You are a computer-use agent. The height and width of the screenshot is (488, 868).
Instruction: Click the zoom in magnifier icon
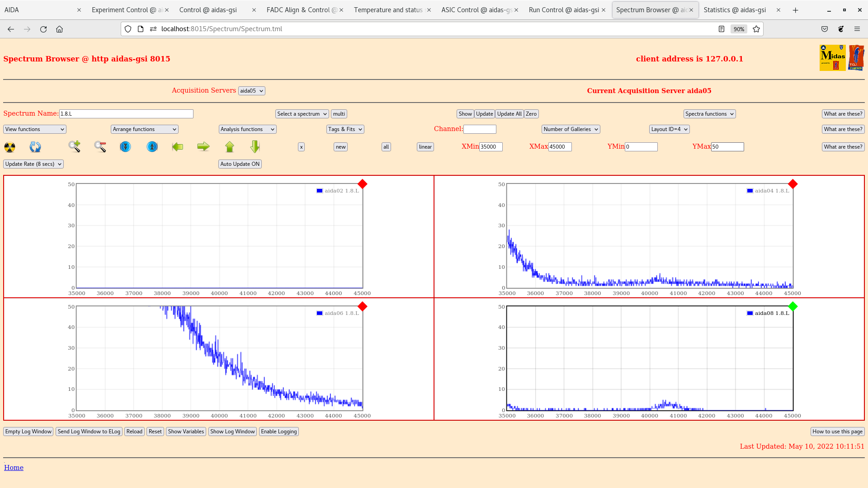tap(75, 146)
